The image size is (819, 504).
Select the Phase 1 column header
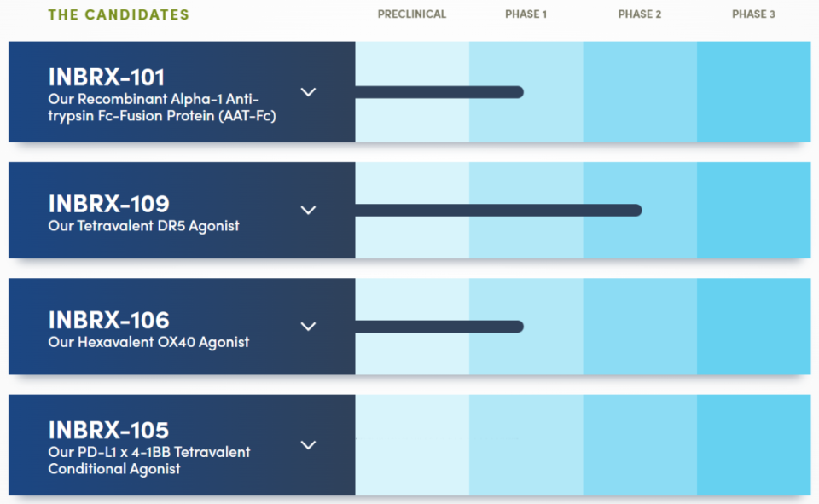tap(526, 14)
